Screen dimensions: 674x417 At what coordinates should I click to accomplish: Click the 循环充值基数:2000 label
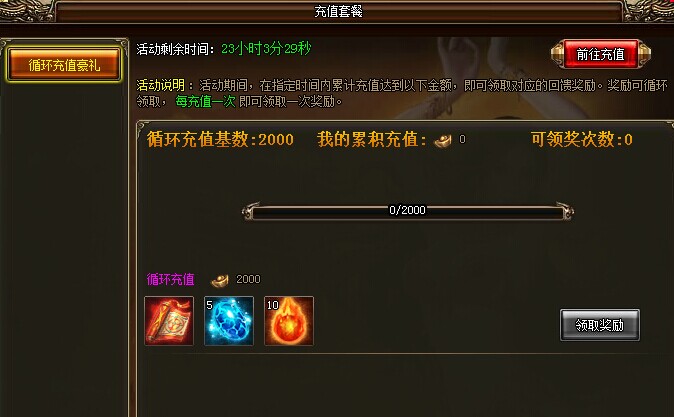pos(220,140)
